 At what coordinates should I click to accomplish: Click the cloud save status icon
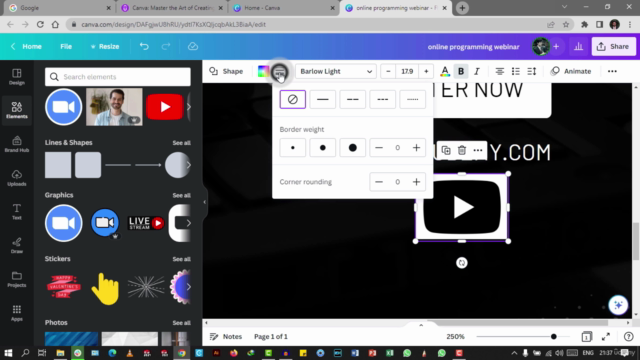click(193, 47)
